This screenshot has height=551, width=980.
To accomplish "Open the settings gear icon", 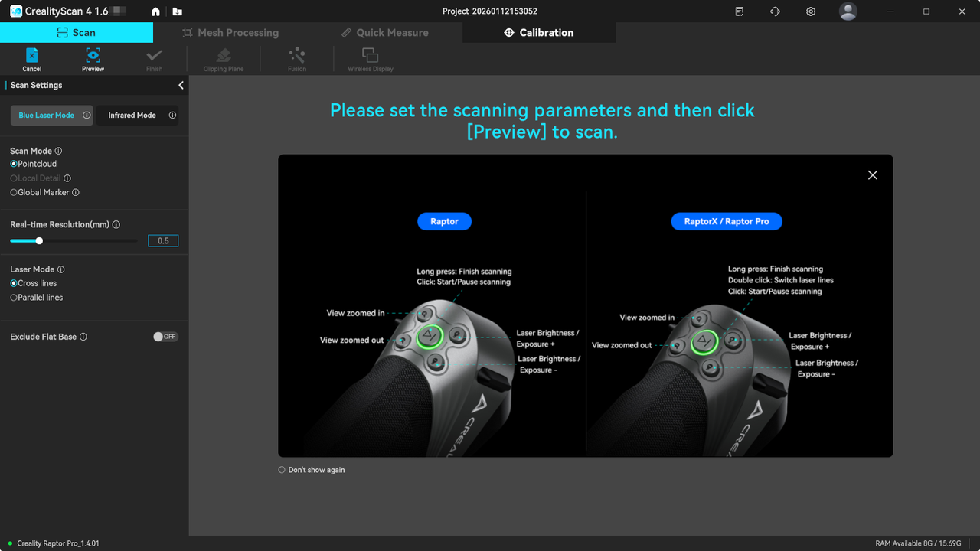I will 811,11.
